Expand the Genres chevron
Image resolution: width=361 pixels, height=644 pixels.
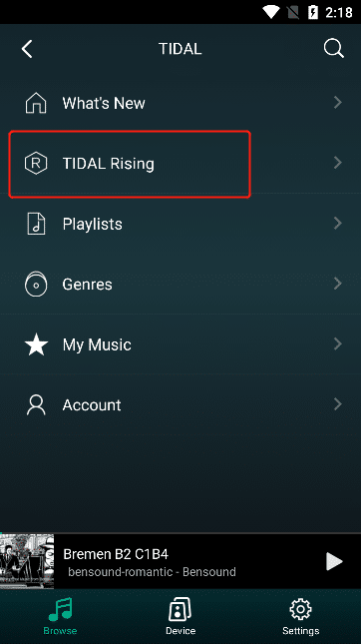(x=338, y=284)
